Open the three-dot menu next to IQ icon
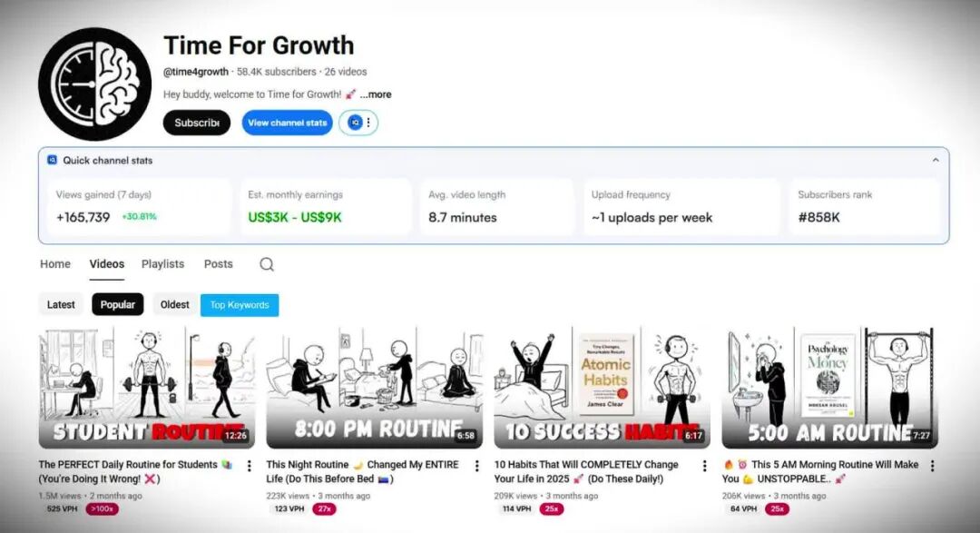The image size is (980, 533). click(x=368, y=123)
